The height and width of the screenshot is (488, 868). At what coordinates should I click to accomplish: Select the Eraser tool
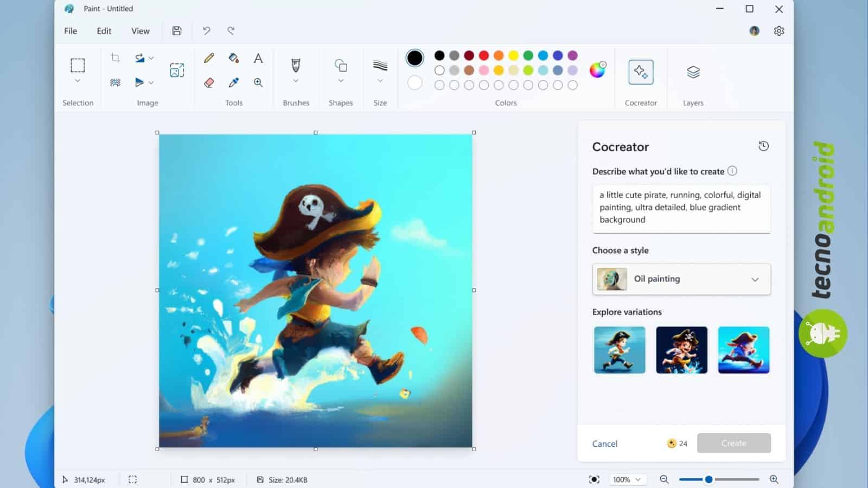[209, 82]
